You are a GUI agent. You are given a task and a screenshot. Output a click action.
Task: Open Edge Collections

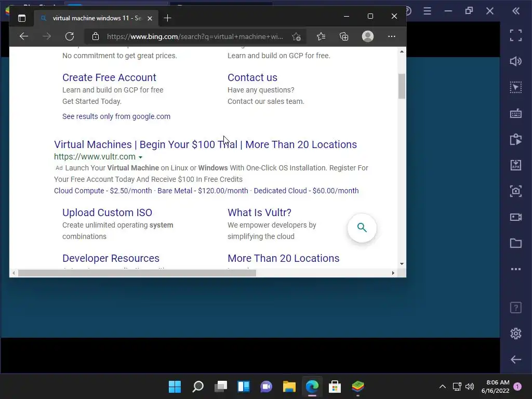[344, 36]
